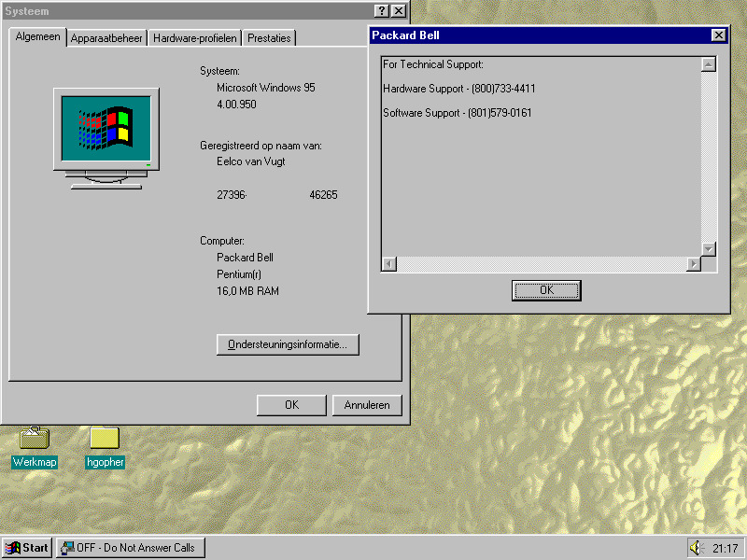Select the Prestaties tab
The height and width of the screenshot is (560, 747).
(269, 38)
